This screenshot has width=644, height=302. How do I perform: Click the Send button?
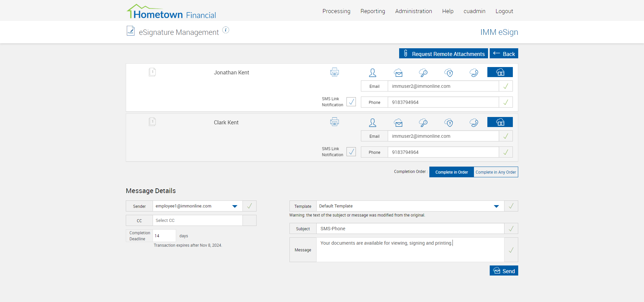504,271
